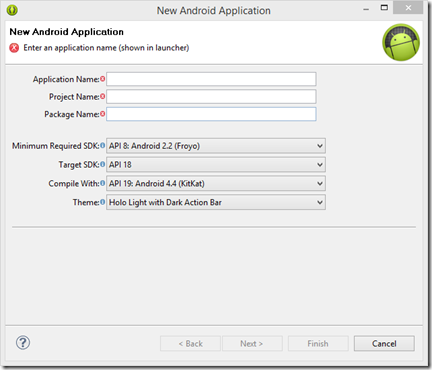Click error marker next to Application Name
This screenshot has height=370, width=432.
click(x=103, y=79)
